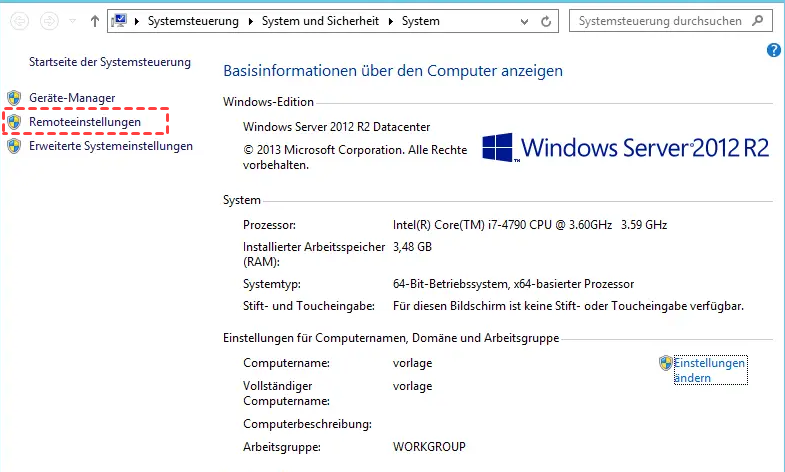This screenshot has height=472, width=785.
Task: Open Startseite der Systemsteuerung link
Action: [x=110, y=62]
